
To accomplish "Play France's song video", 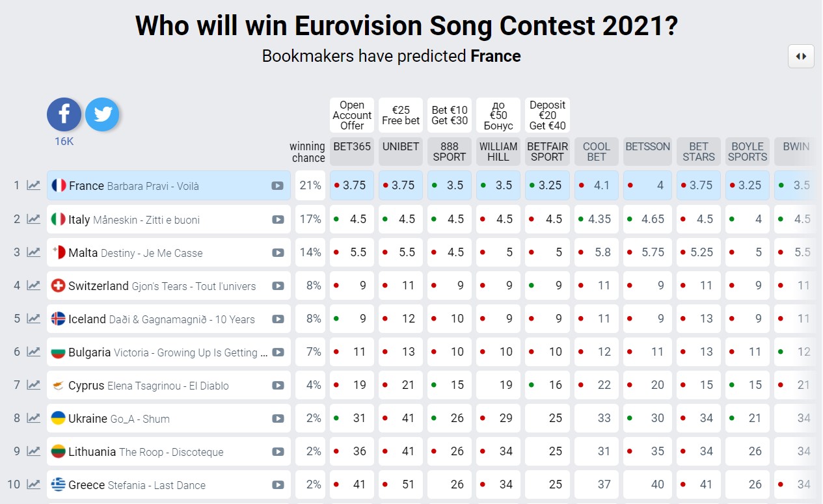I will (277, 186).
